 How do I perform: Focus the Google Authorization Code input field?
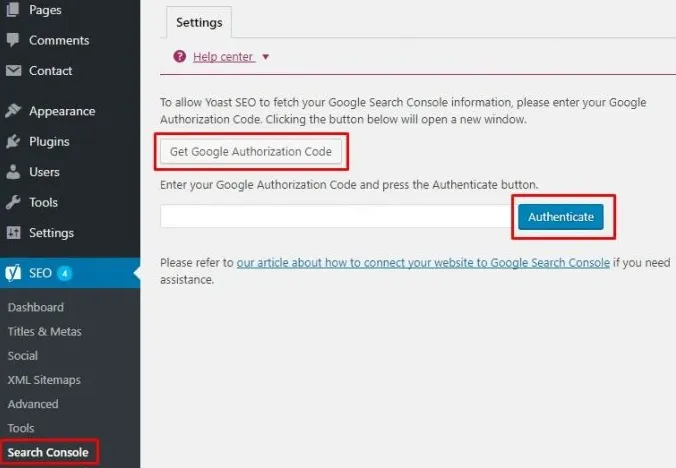(337, 216)
